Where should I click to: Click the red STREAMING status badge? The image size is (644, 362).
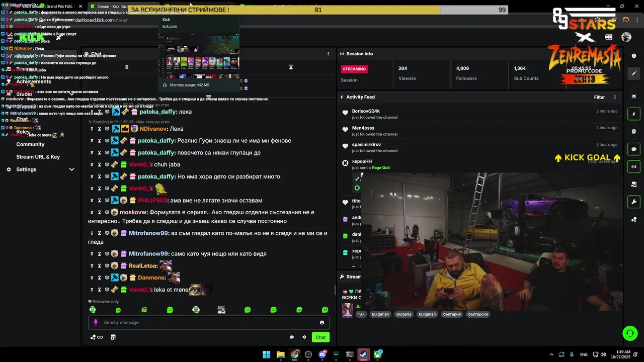click(354, 69)
